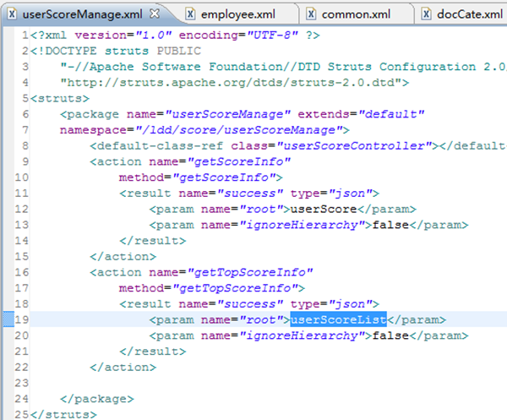The height and width of the screenshot is (420, 507).
Task: Open the employee.xml tab
Action: click(x=238, y=14)
